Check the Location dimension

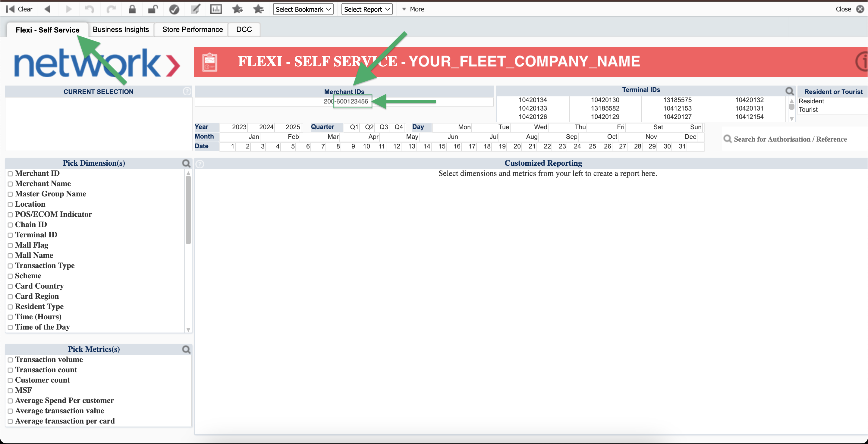click(10, 205)
